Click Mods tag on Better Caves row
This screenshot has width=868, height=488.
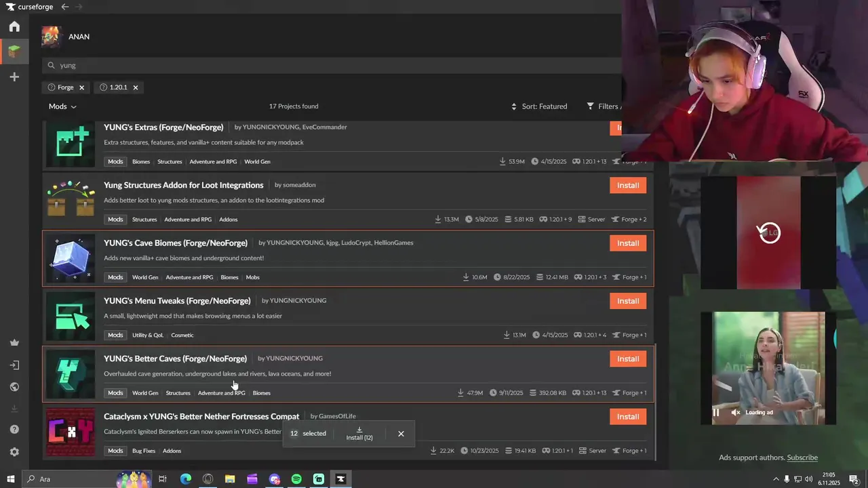115,393
